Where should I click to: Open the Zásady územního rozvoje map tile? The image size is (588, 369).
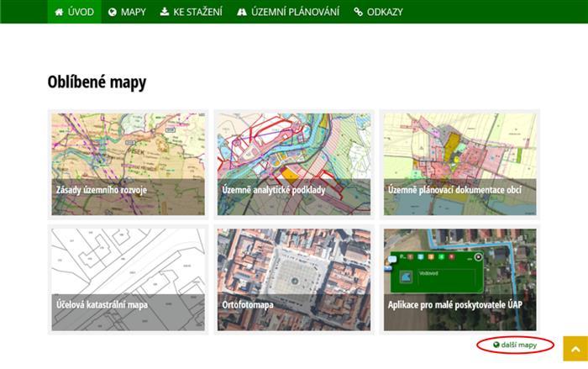click(x=128, y=163)
